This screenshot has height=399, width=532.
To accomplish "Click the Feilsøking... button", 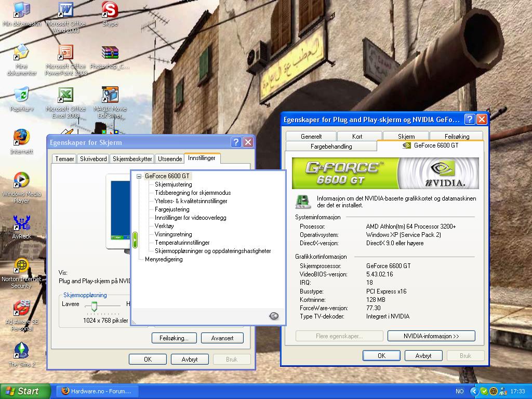I will (174, 338).
